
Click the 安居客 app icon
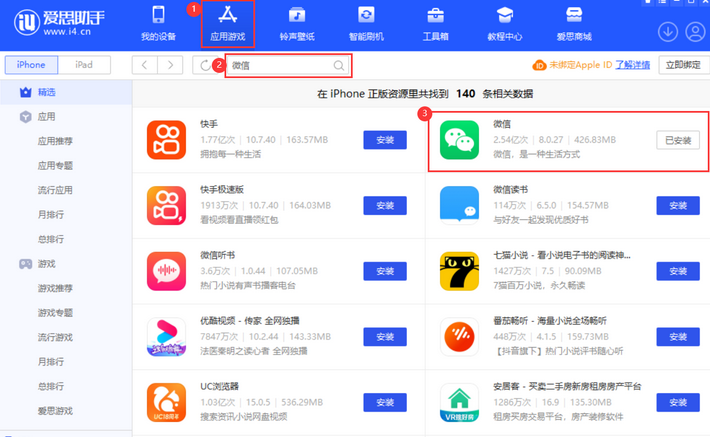coord(459,403)
